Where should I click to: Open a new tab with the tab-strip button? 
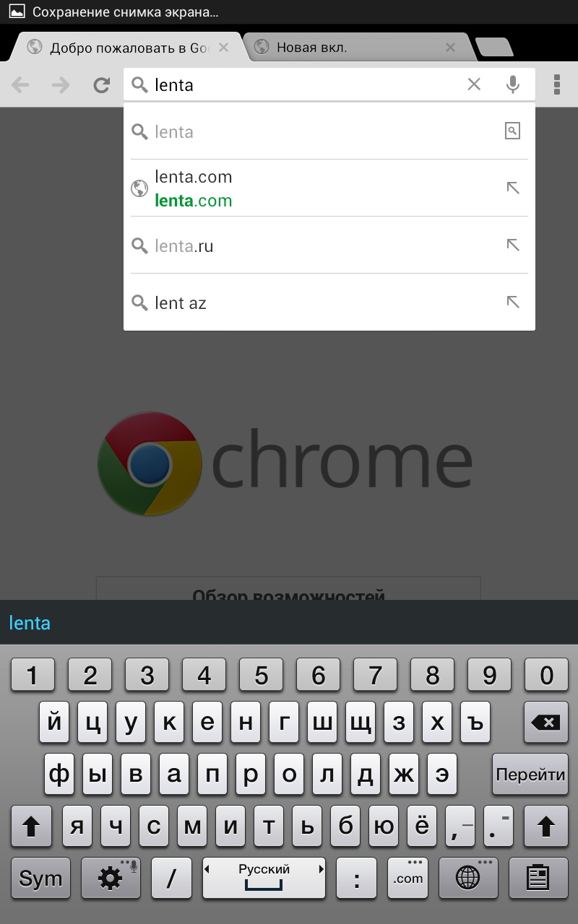click(495, 48)
